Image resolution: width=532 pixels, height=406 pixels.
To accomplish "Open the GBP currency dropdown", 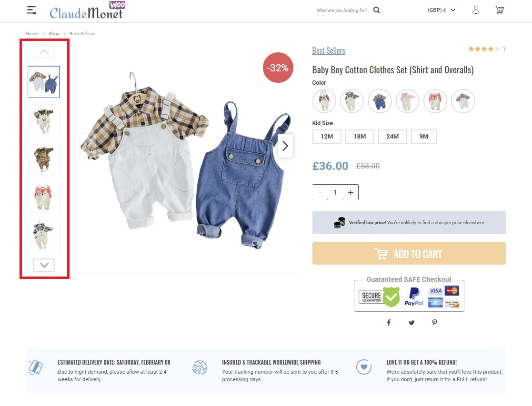I will tap(442, 10).
